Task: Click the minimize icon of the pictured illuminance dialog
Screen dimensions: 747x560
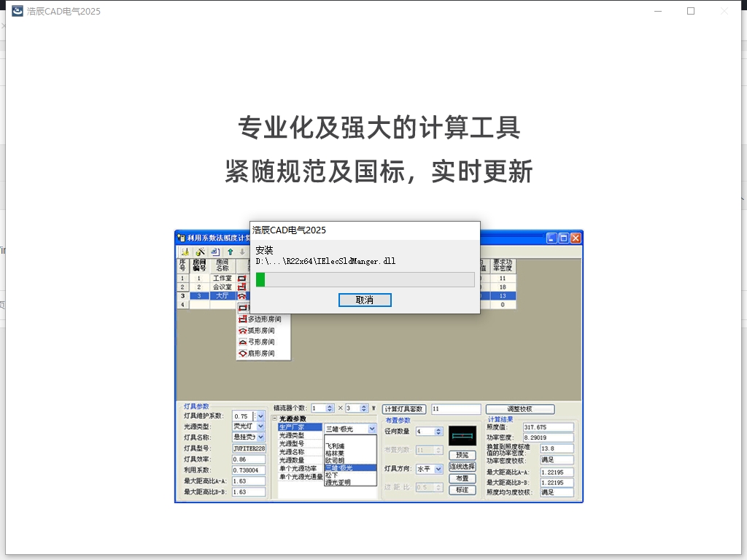Action: (551, 238)
